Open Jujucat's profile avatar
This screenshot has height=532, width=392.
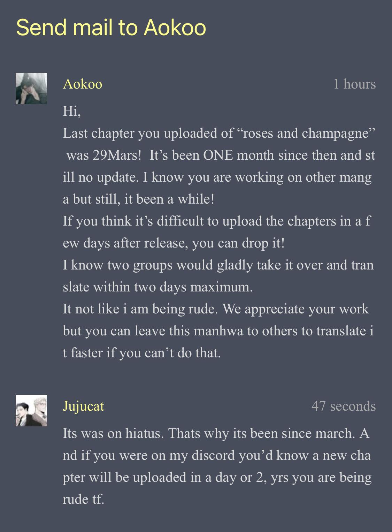[31, 411]
